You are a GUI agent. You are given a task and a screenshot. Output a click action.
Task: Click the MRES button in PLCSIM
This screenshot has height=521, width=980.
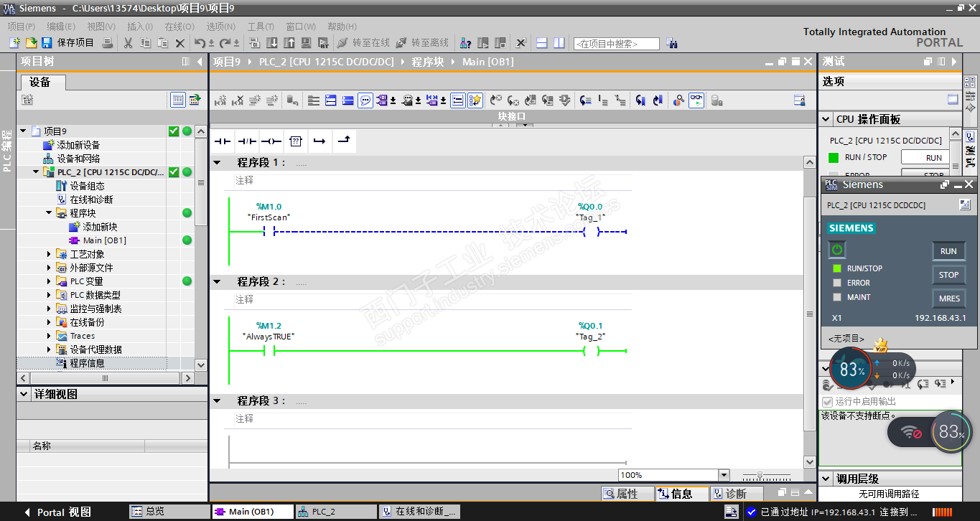pos(948,299)
